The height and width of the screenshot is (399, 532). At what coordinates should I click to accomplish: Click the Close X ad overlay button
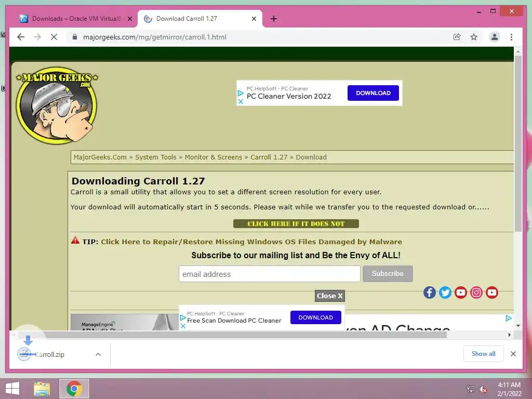[x=329, y=296]
